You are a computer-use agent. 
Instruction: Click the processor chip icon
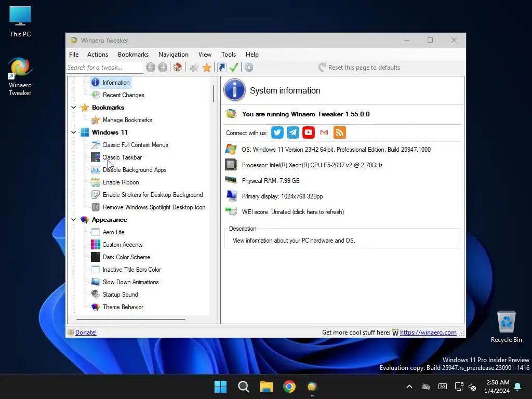click(231, 165)
